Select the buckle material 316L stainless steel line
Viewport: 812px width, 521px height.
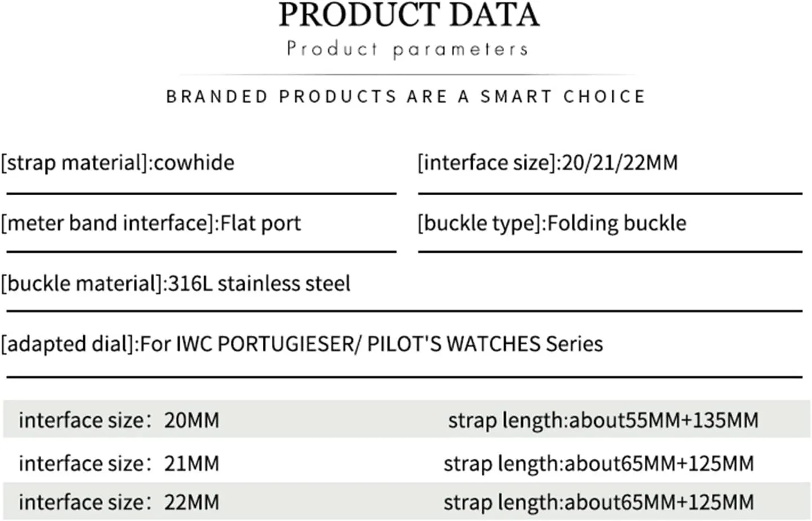point(176,283)
